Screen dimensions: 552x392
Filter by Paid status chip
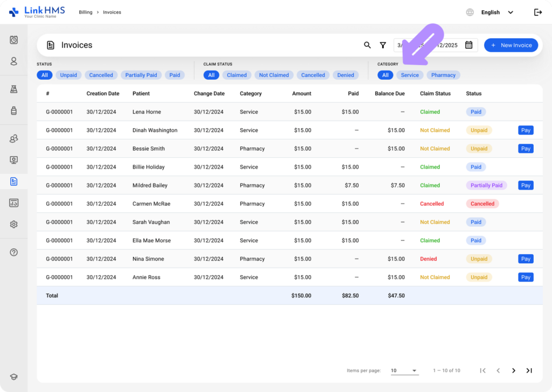click(x=175, y=75)
